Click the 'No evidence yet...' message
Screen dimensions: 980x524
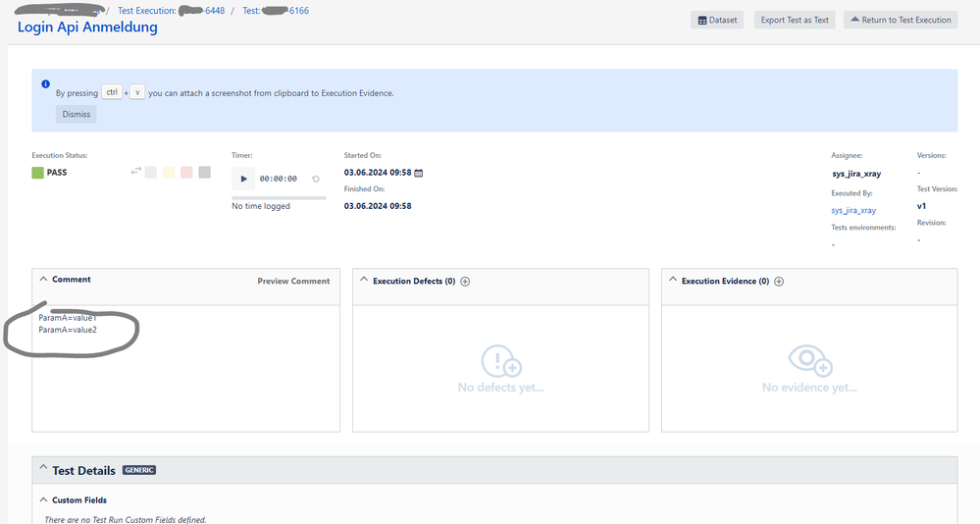[x=809, y=388]
